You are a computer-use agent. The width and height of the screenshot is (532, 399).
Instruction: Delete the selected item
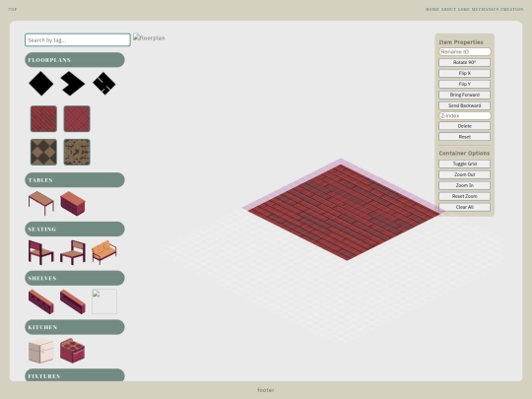pyautogui.click(x=464, y=126)
